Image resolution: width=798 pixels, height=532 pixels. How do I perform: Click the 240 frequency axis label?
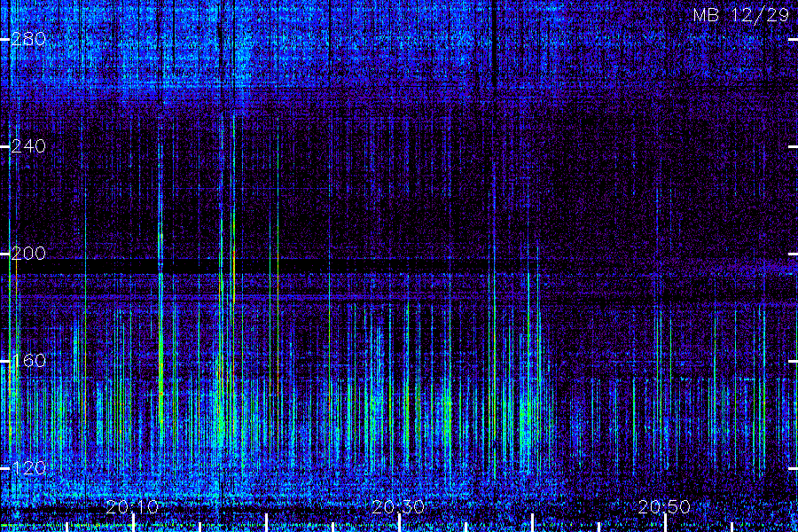point(28,146)
